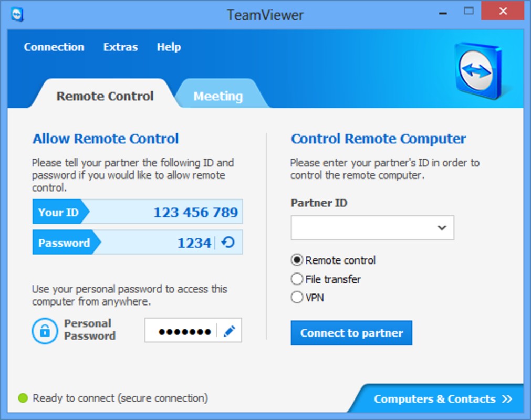531x420 pixels.
Task: Click the green ready status indicator dot
Action: (x=23, y=398)
